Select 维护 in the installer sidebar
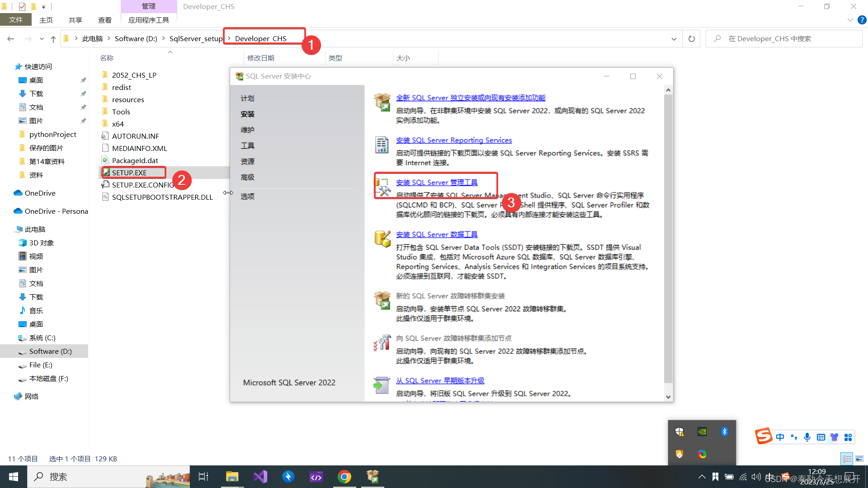868x488 pixels. tap(247, 130)
